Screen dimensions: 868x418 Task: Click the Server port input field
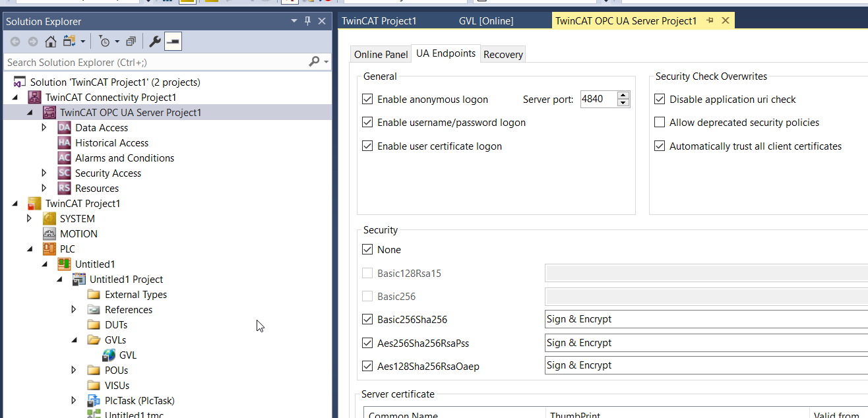pos(598,100)
